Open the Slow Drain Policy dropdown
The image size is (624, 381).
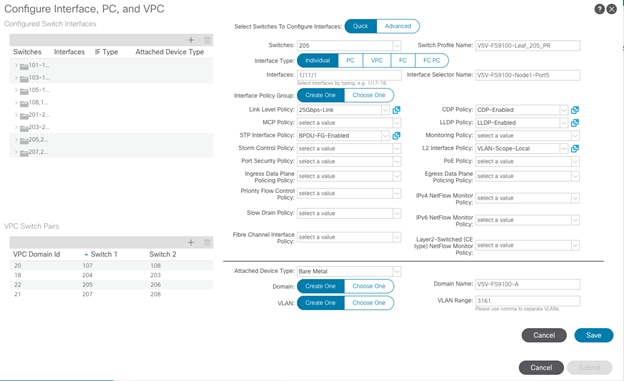tap(397, 213)
